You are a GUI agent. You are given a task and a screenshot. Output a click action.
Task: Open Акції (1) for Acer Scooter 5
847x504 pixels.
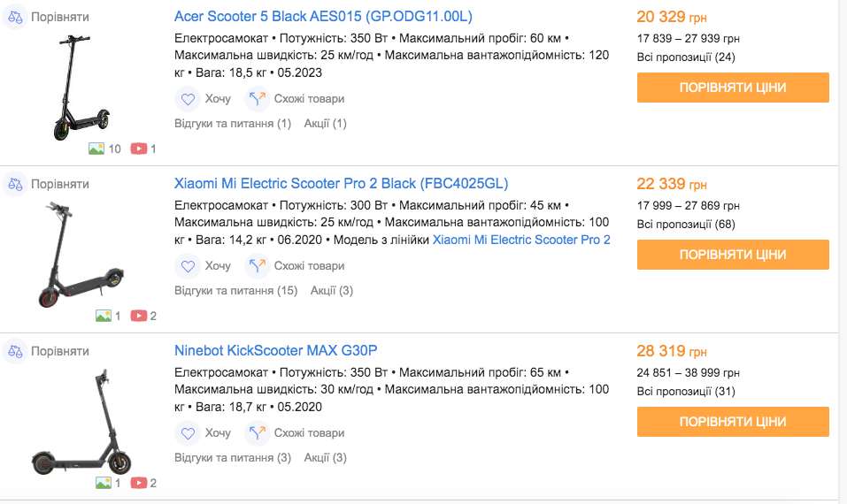[x=325, y=123]
